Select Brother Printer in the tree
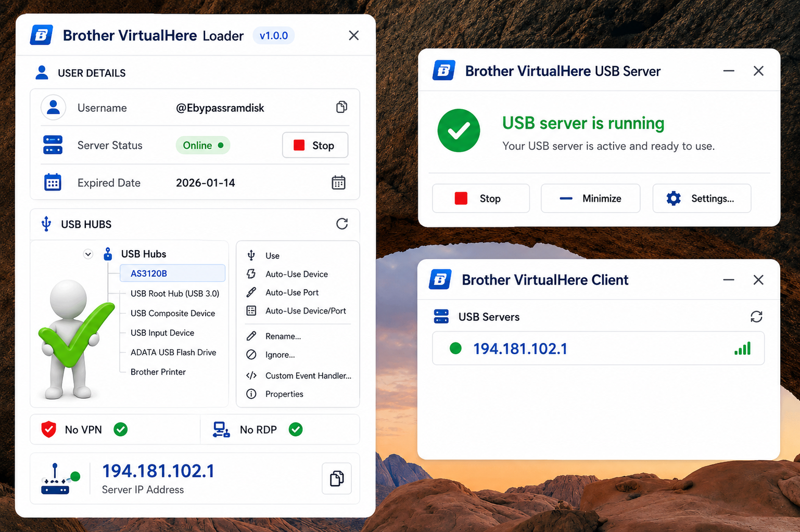The height and width of the screenshot is (532, 800). 158,372
